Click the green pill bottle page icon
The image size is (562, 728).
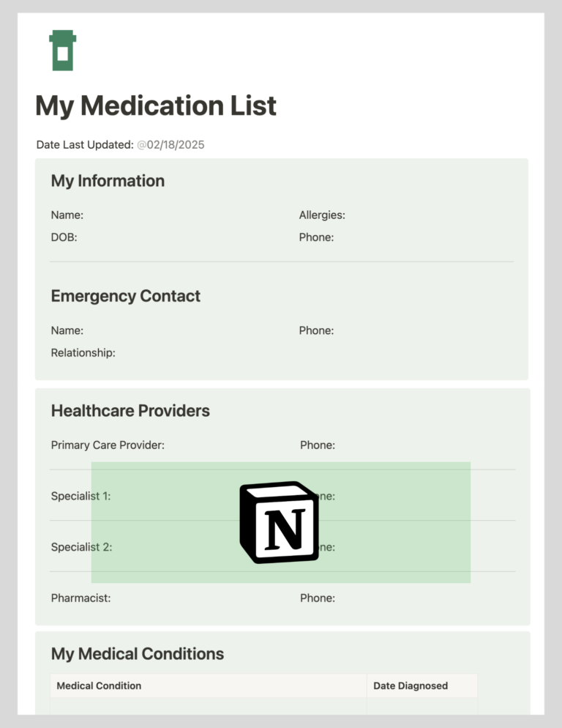[63, 51]
